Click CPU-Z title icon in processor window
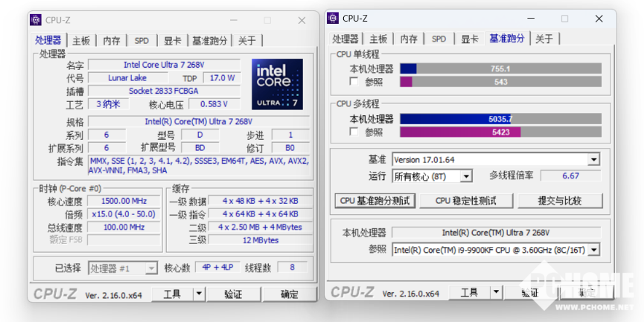 (39, 20)
